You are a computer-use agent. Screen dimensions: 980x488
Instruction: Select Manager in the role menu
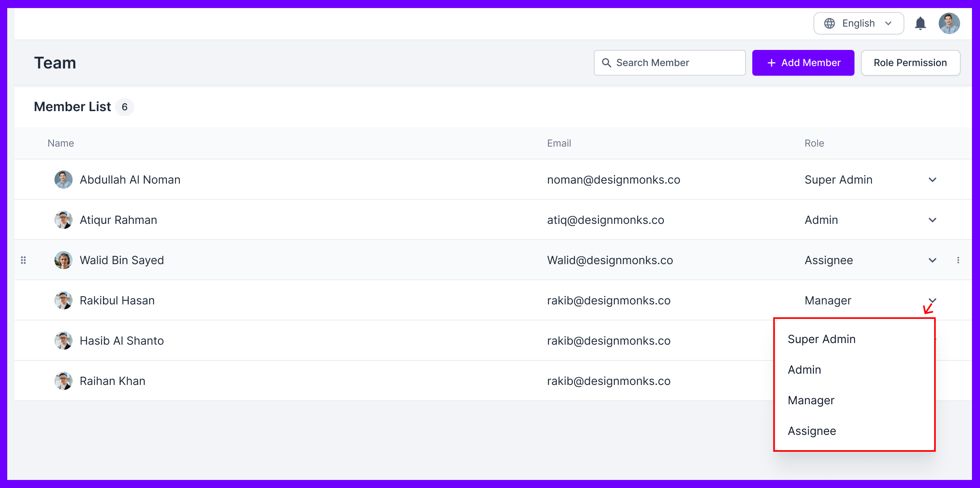pos(854,400)
